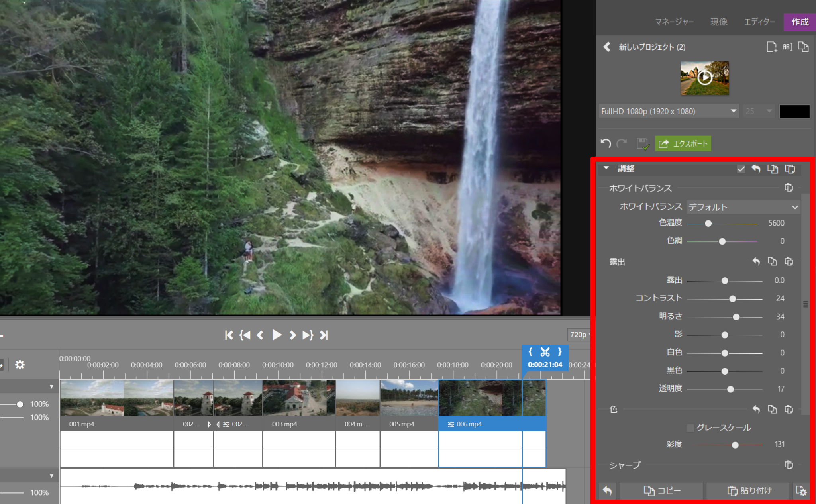Click the black background color swatch
Viewport: 816px width, 504px height.
point(794,111)
